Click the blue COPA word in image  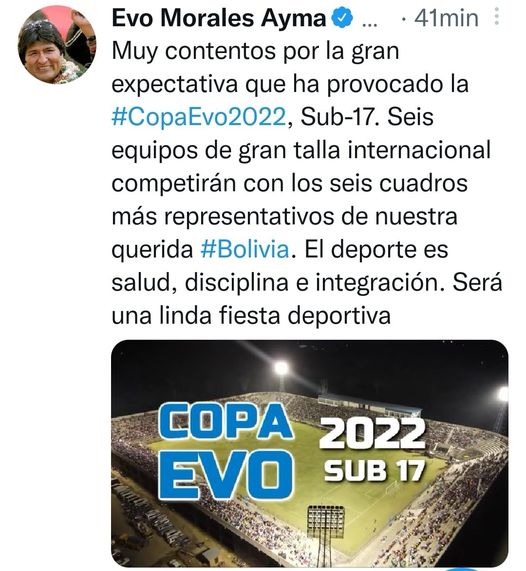coord(226,422)
